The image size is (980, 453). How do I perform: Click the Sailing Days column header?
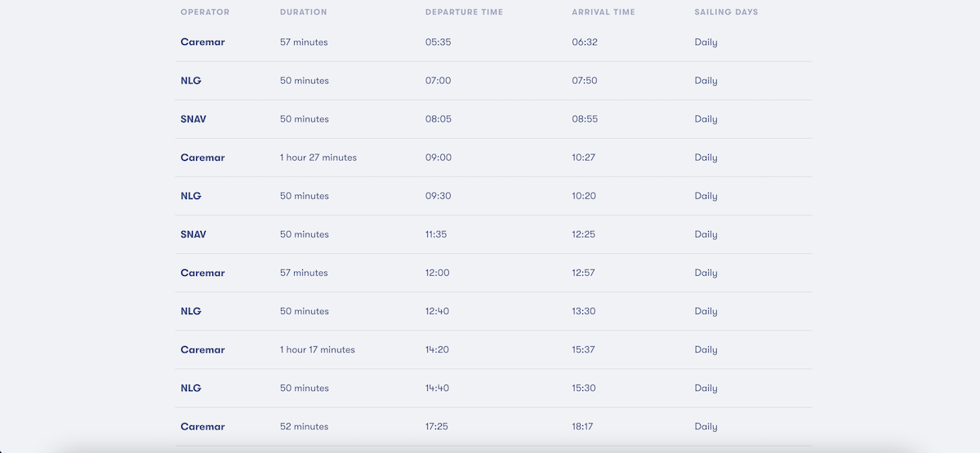[726, 12]
